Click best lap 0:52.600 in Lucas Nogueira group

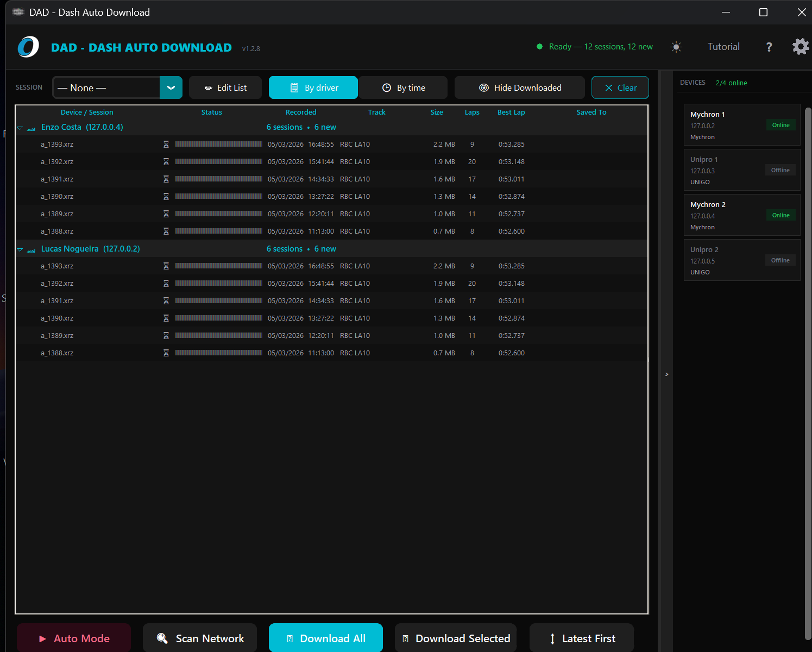tap(512, 353)
